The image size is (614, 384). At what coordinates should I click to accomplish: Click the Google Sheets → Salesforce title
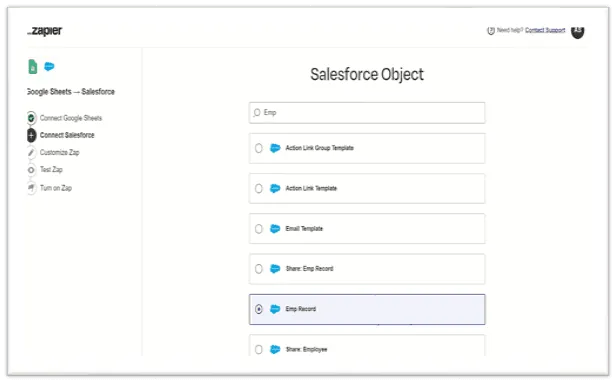pos(71,92)
